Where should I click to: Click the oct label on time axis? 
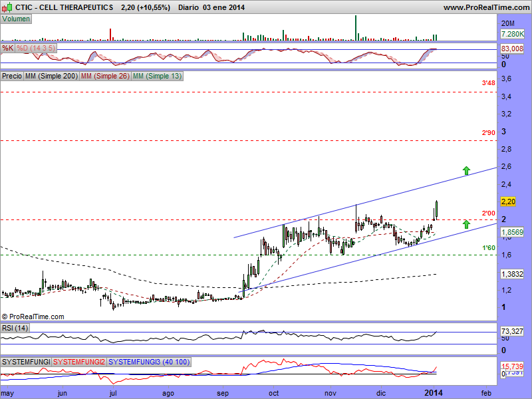(273, 393)
